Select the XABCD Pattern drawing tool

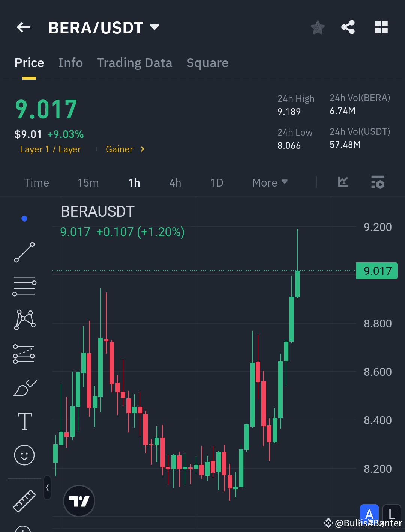(24, 319)
